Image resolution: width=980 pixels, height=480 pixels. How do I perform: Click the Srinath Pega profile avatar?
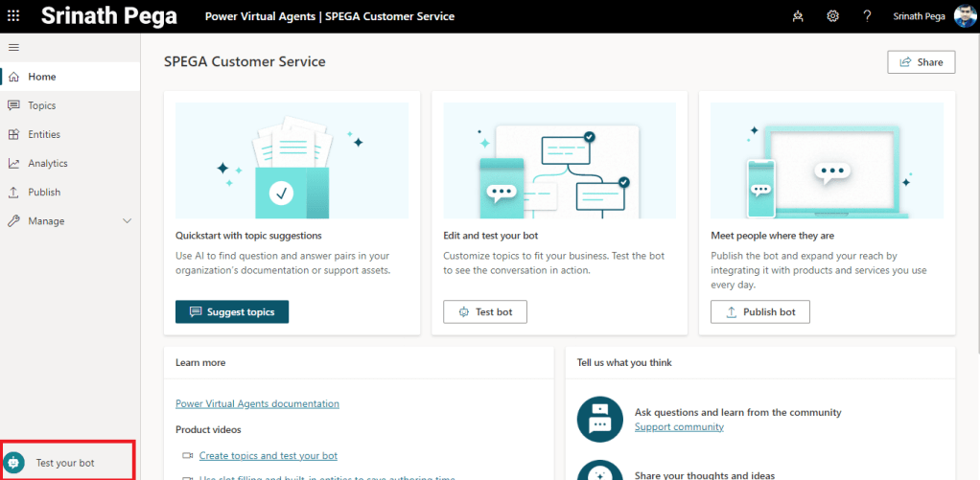click(964, 16)
